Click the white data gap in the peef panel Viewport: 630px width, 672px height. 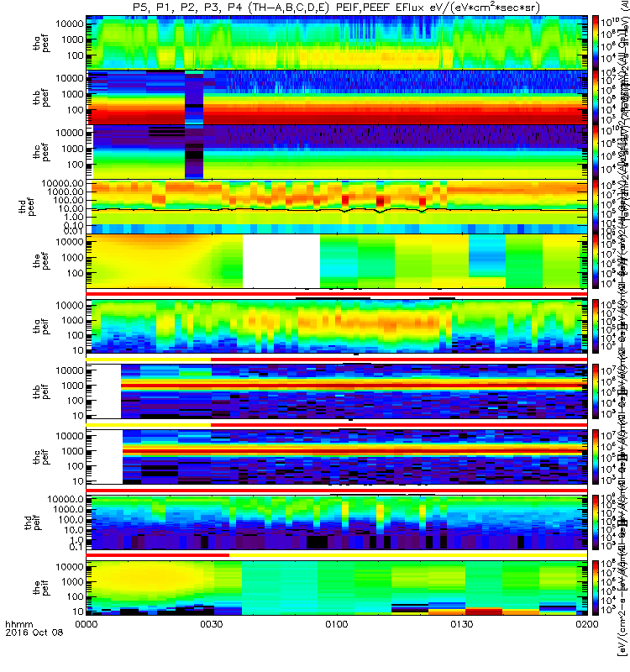(281, 261)
